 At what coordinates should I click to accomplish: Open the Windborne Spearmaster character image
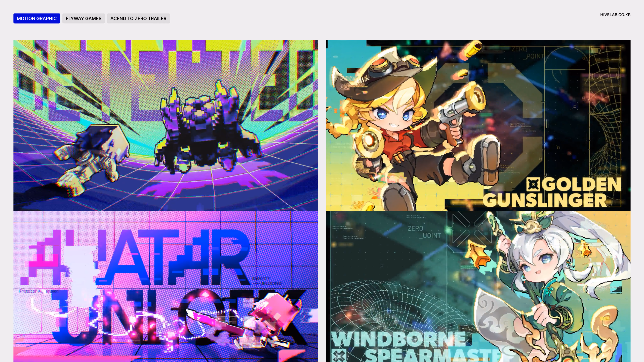point(478,287)
